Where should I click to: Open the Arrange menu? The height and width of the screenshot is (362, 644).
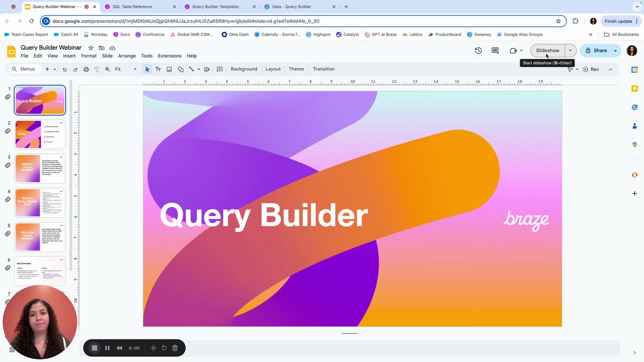click(127, 56)
